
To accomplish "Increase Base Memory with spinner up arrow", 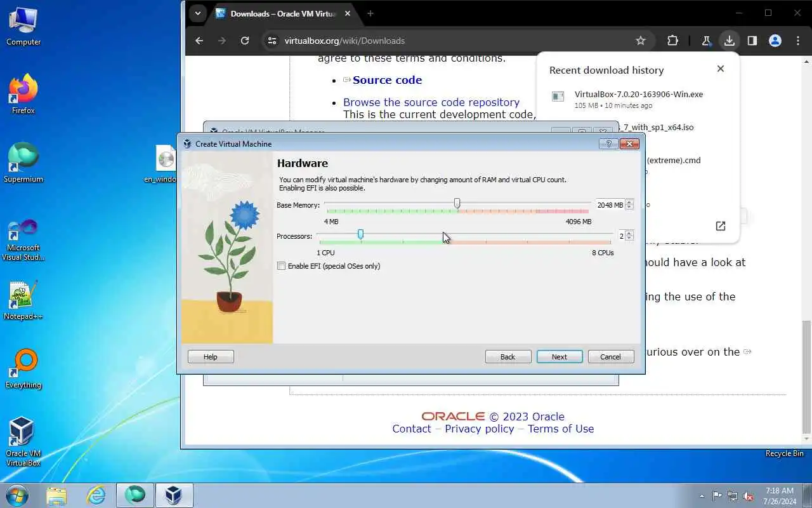I will click(629, 202).
